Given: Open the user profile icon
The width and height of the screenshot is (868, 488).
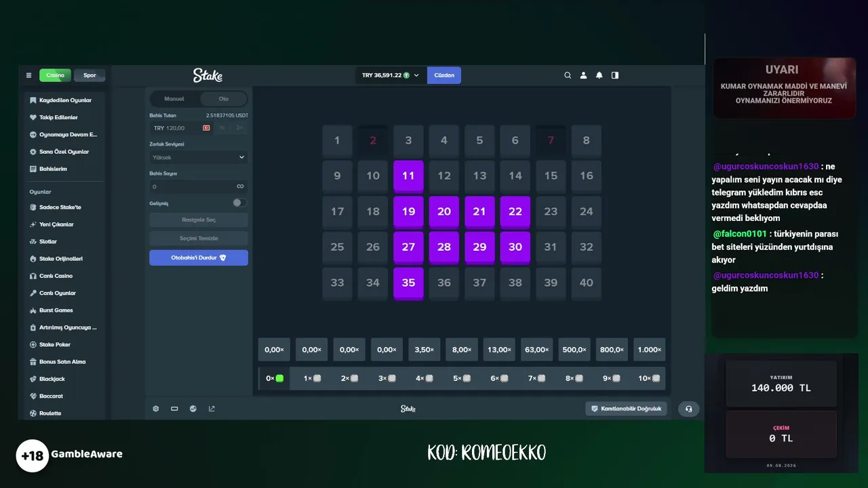Looking at the screenshot, I should point(583,75).
